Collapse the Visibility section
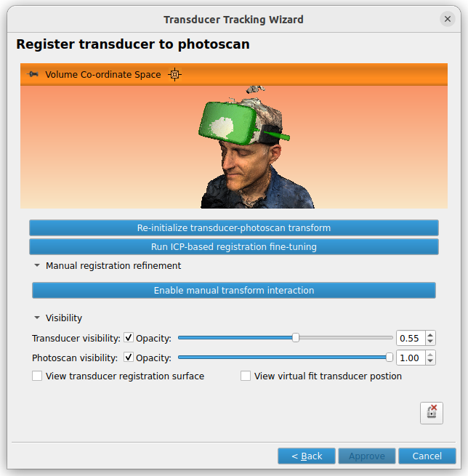Image resolution: width=468 pixels, height=476 pixels. pyautogui.click(x=37, y=318)
